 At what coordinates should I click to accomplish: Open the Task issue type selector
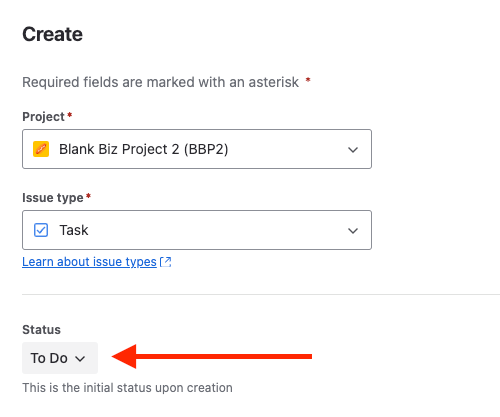[197, 230]
